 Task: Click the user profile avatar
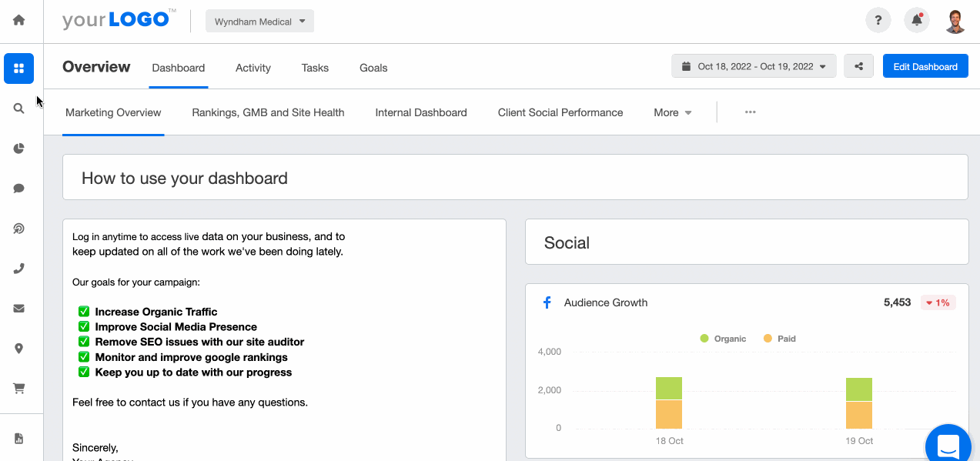[x=955, y=21]
